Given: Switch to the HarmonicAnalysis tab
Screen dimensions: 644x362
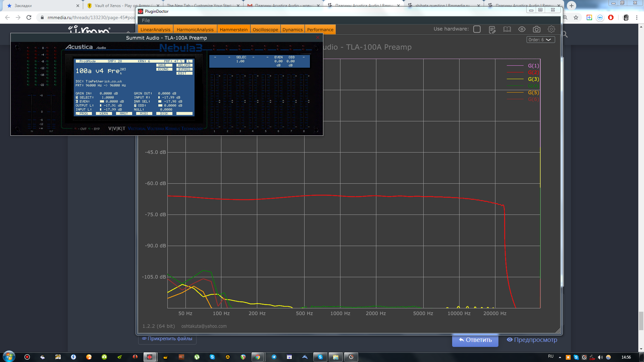Looking at the screenshot, I should tap(195, 29).
